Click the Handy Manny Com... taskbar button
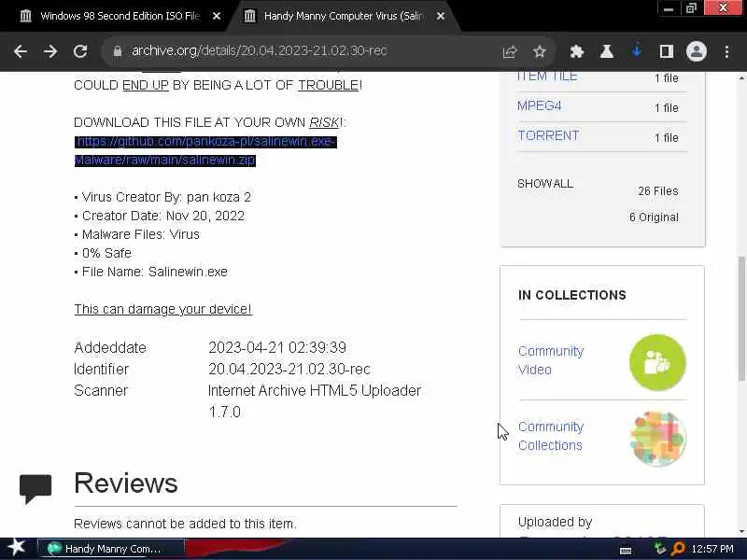747x560 pixels. 110,549
